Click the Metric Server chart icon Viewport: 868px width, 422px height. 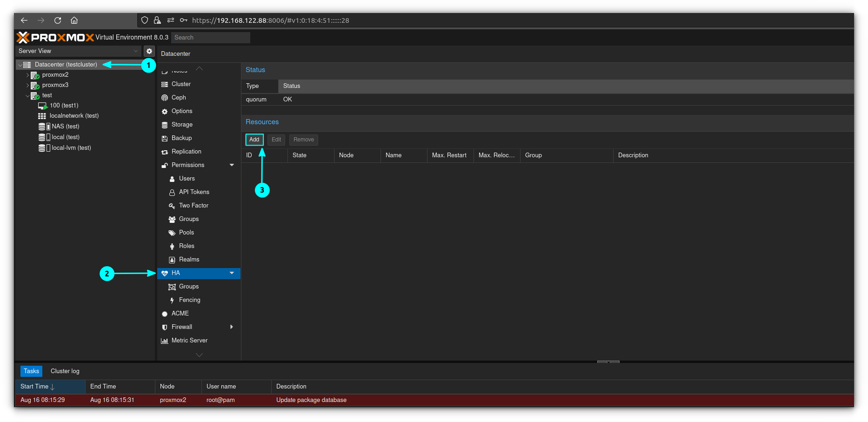coord(165,341)
